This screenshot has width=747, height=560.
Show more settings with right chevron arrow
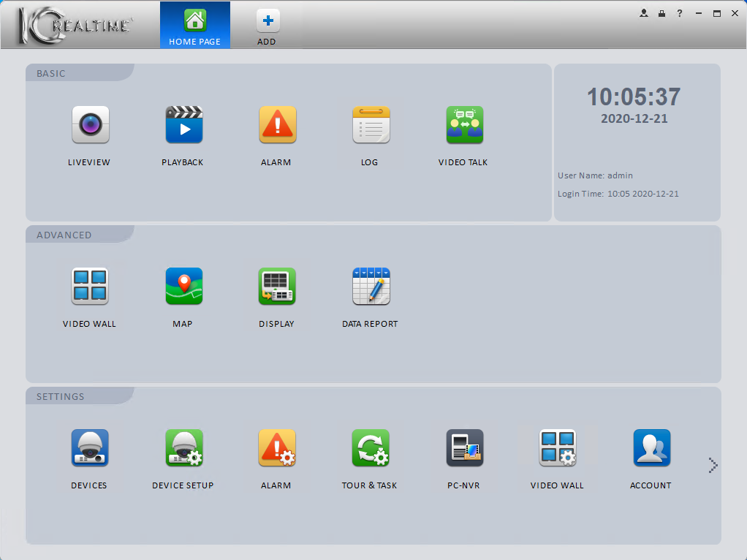(713, 465)
